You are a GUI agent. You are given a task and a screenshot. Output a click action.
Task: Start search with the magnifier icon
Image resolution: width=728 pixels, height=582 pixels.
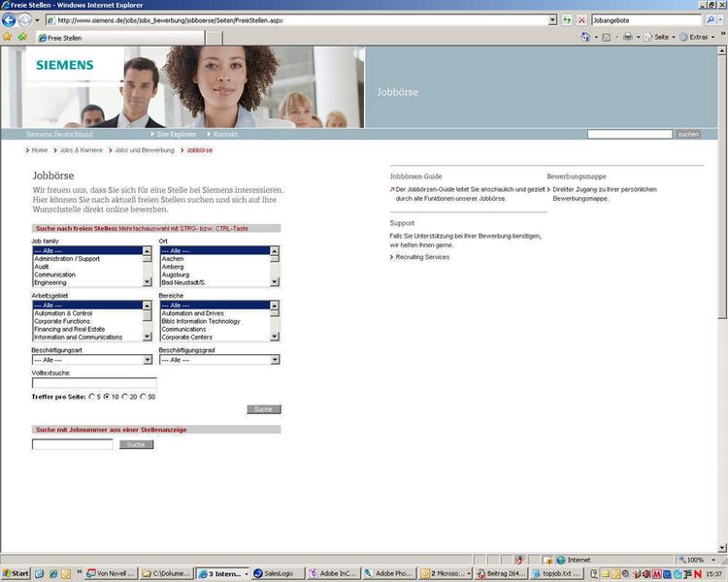(711, 20)
